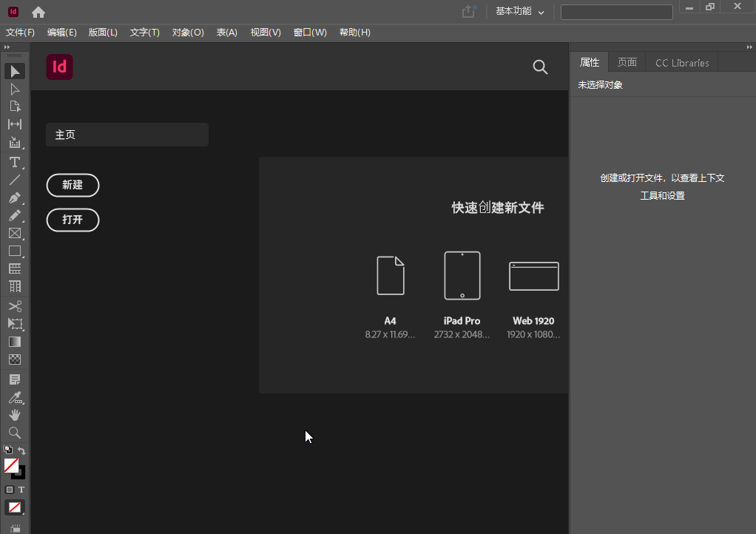756x534 pixels.
Task: Open the 文件(F) menu
Action: (x=20, y=33)
